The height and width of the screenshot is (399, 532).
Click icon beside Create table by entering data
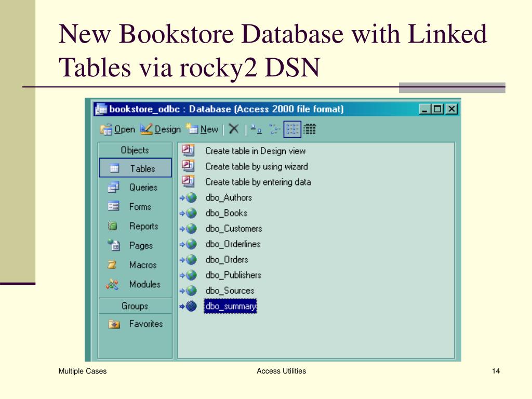pos(188,181)
